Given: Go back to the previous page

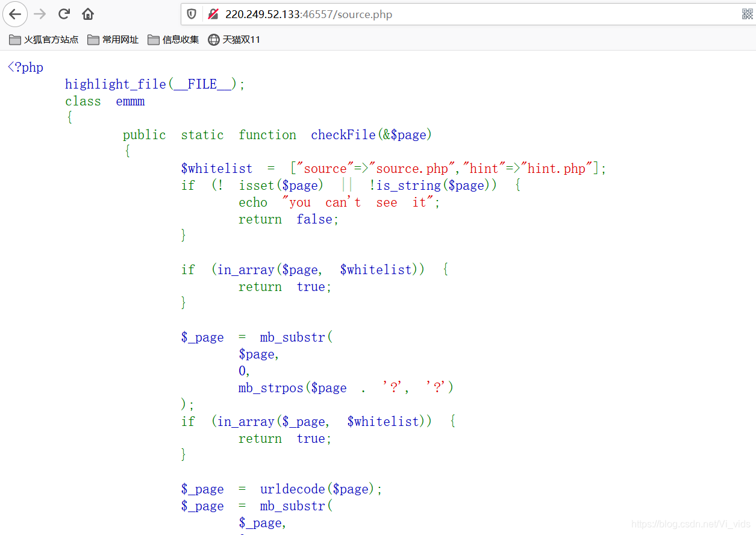Looking at the screenshot, I should tap(14, 14).
